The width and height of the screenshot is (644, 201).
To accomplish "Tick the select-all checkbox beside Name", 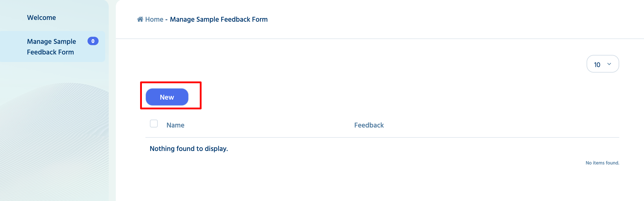I will [154, 124].
